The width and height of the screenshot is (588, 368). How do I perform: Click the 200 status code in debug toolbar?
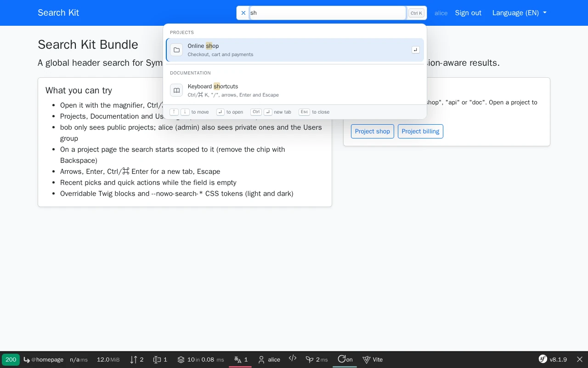coord(11,360)
